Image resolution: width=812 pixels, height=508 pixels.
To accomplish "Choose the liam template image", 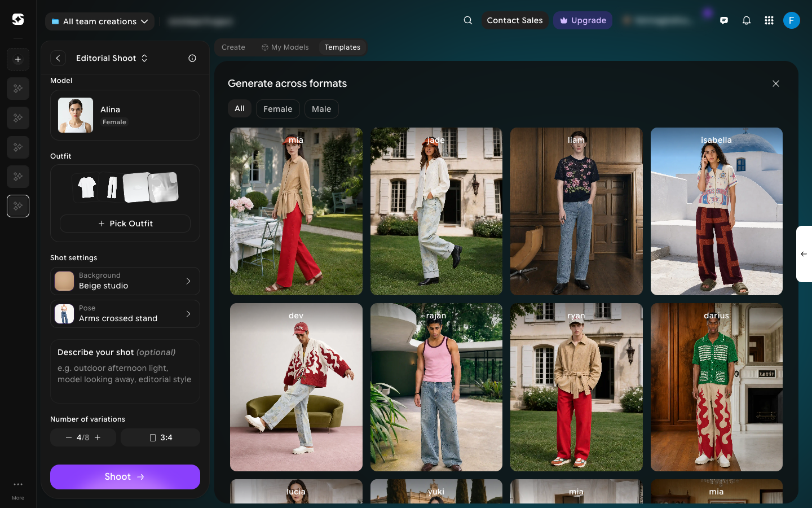I will click(576, 212).
